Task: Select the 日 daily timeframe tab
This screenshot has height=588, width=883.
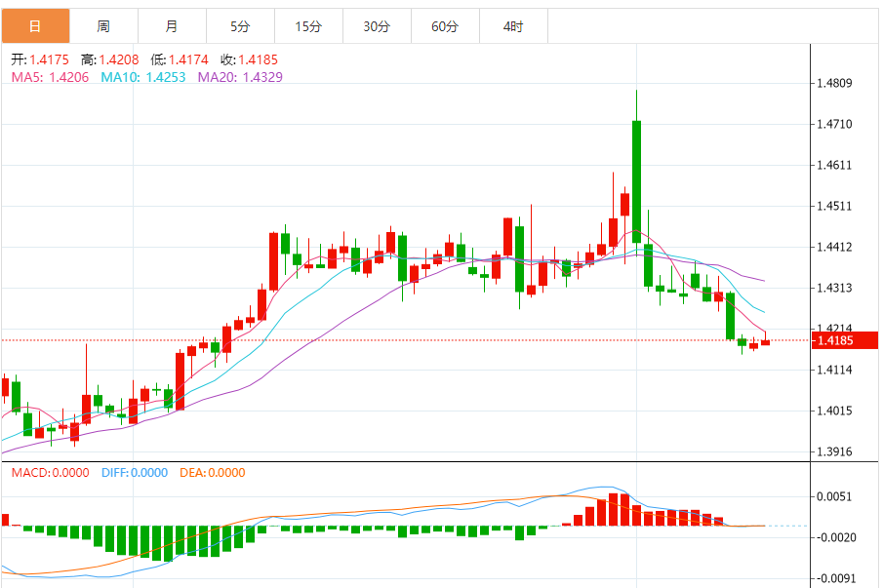Action: (x=35, y=26)
